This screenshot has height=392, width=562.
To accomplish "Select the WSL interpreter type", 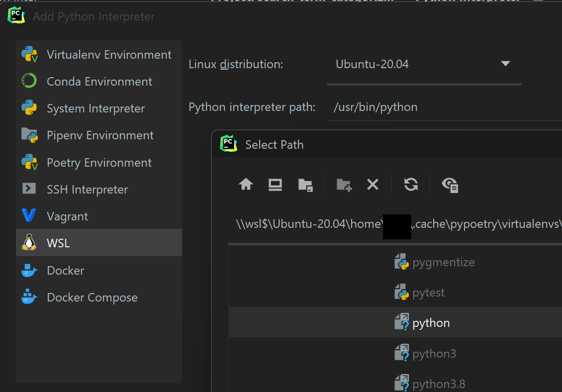I will point(99,243).
